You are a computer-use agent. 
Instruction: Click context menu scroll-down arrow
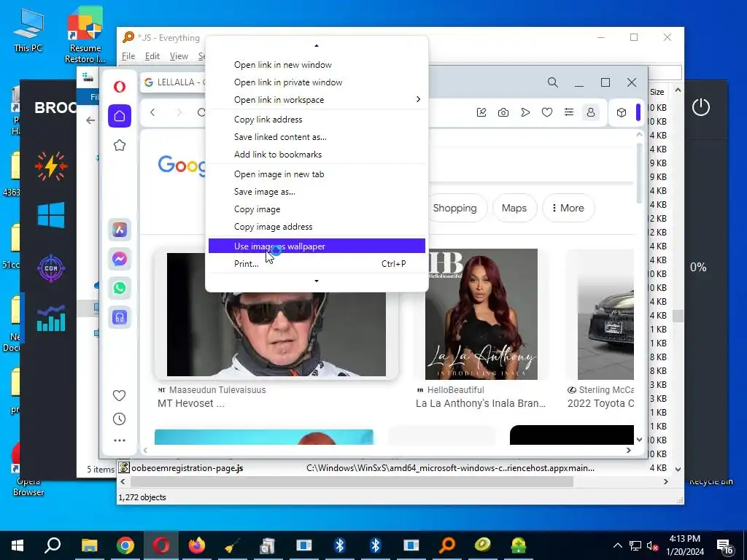tap(317, 281)
